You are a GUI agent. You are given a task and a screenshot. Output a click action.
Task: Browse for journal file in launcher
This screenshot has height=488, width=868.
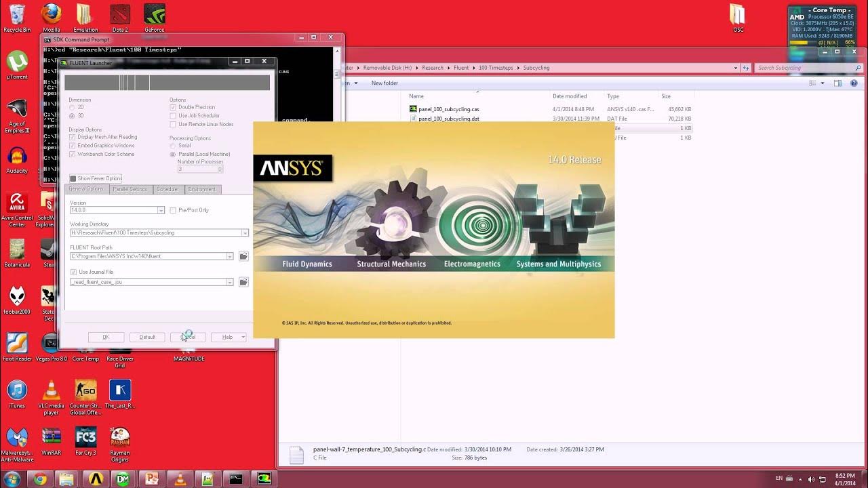243,282
